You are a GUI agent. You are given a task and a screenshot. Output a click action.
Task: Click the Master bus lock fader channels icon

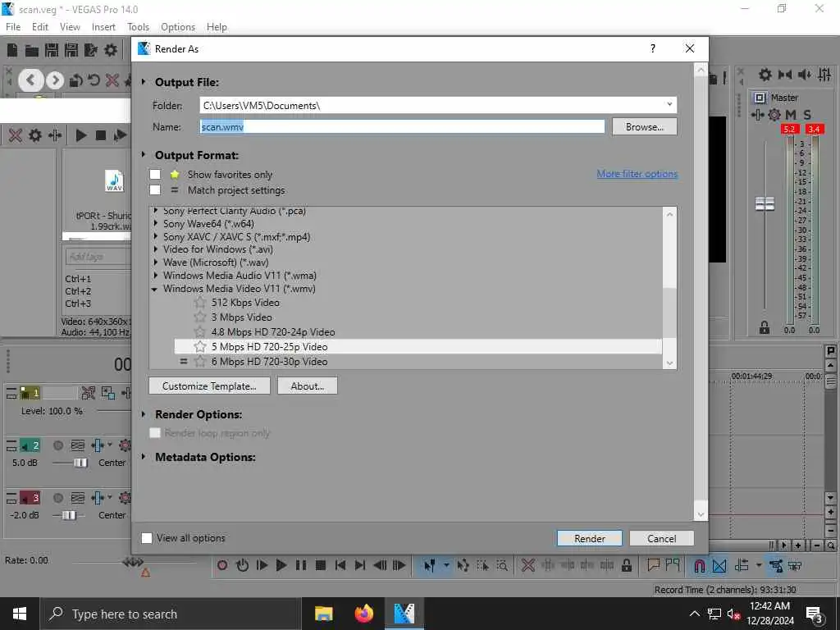765,327
